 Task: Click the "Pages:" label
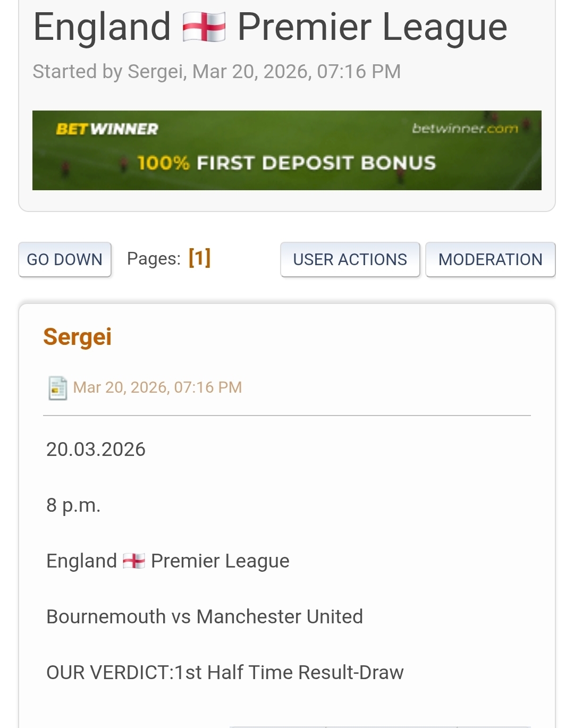[x=154, y=259]
